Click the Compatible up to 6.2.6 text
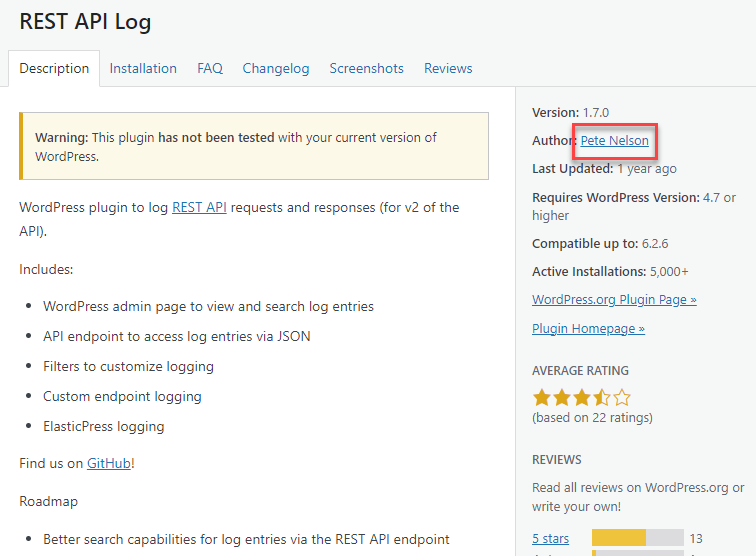The height and width of the screenshot is (556, 756). 600,244
